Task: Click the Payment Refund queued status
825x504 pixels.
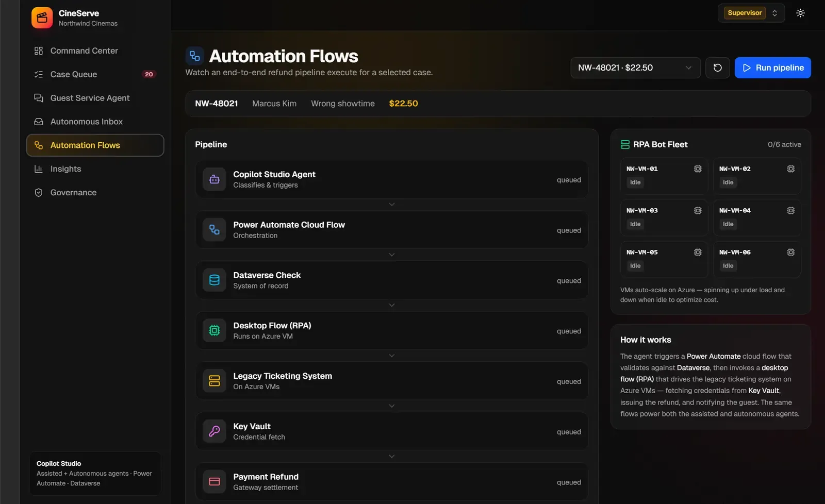Action: click(x=569, y=482)
